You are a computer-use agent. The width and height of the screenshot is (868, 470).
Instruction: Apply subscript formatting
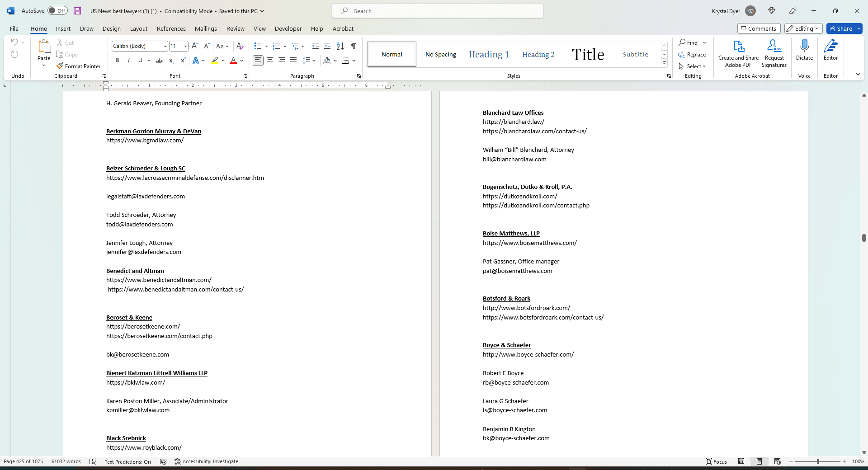pyautogui.click(x=171, y=61)
